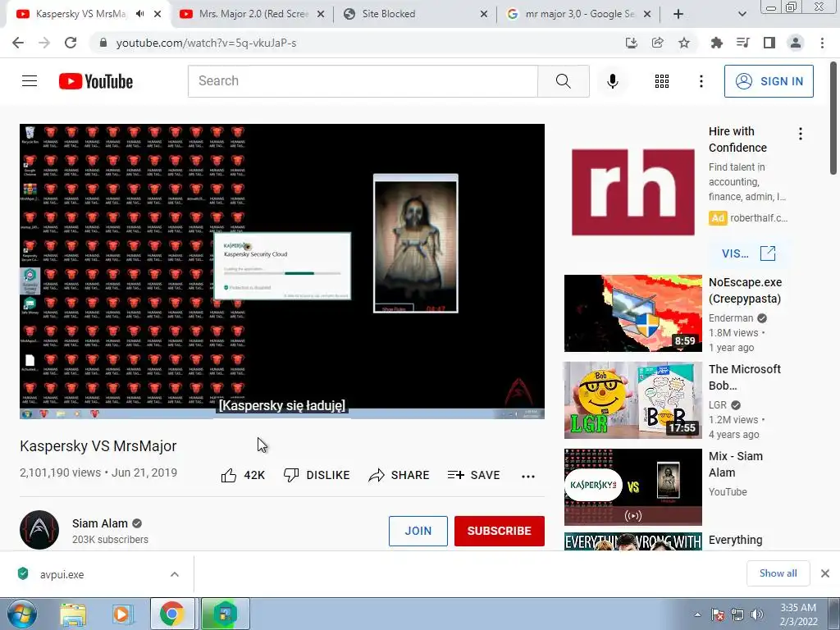Open the Kaspersky installer taskbar icon
The image size is (840, 630).
[x=225, y=614]
